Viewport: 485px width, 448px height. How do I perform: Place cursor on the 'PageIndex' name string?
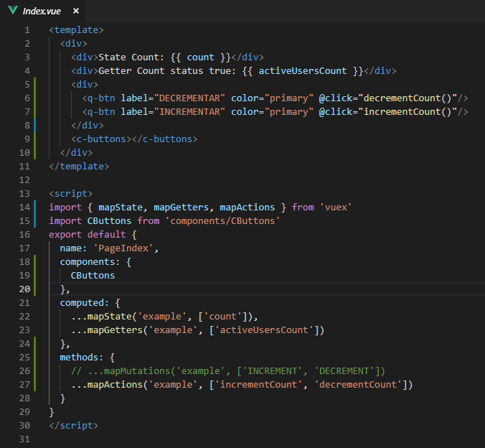click(x=126, y=248)
